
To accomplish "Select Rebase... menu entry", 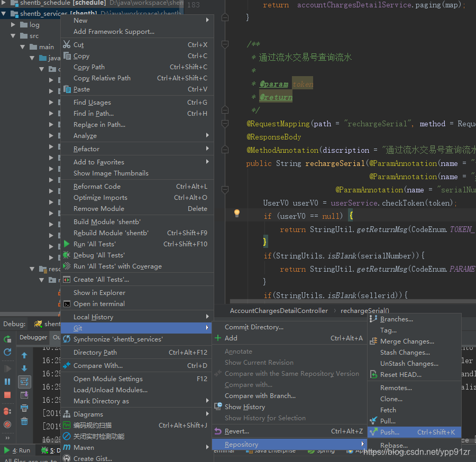I will [x=414, y=445].
